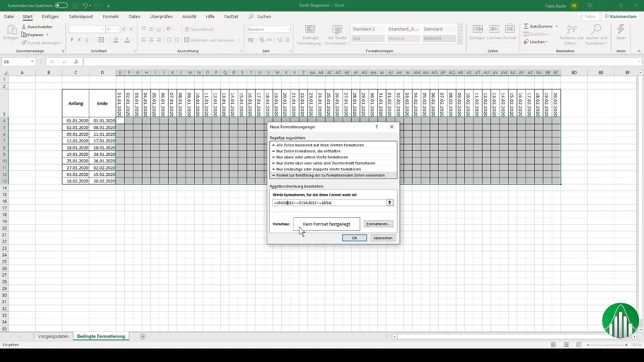The width and height of the screenshot is (644, 362).
Task: Collapse formula range selector in dialog
Action: click(389, 203)
